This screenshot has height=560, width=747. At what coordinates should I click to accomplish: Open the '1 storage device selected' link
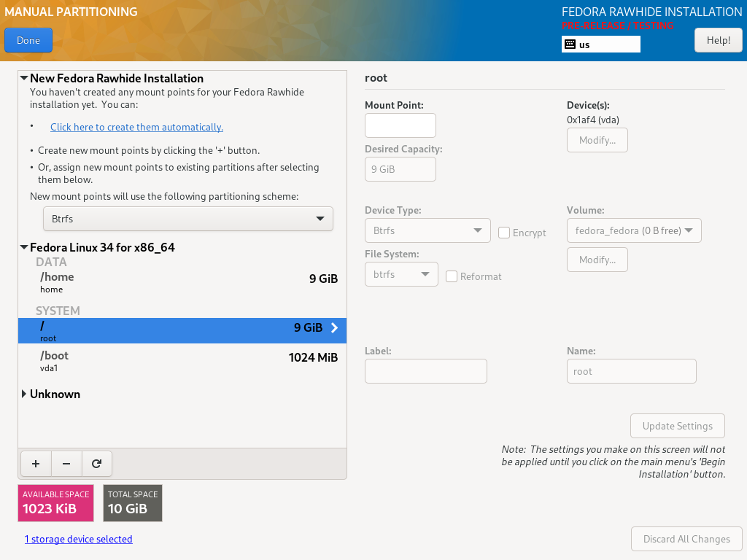(79, 539)
